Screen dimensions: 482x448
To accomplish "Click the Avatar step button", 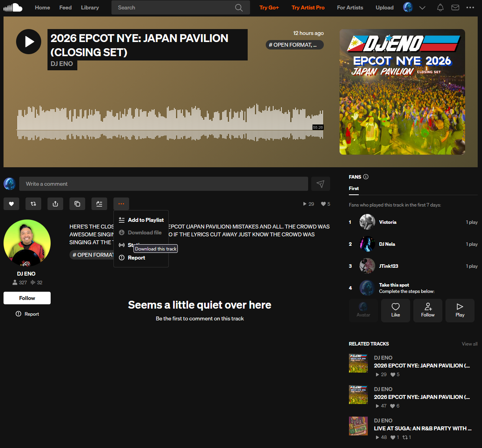I will pyautogui.click(x=363, y=311).
